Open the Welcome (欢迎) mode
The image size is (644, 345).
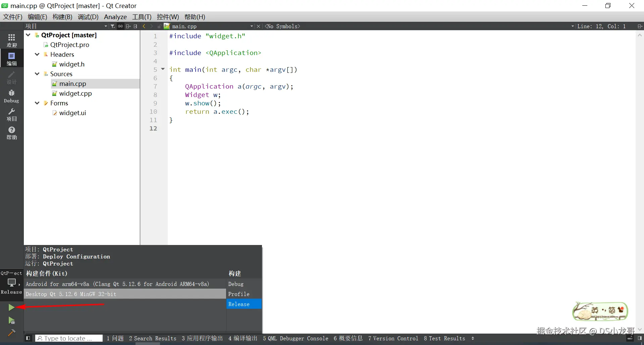tap(12, 40)
